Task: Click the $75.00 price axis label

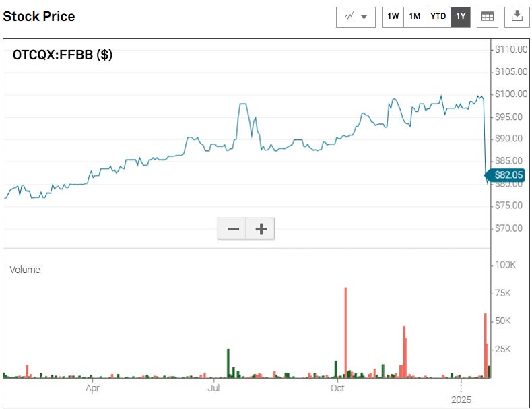Action: (x=508, y=206)
